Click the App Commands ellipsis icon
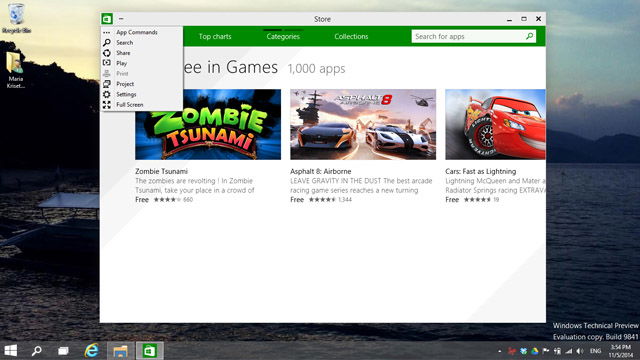The height and width of the screenshot is (360, 640). (107, 32)
